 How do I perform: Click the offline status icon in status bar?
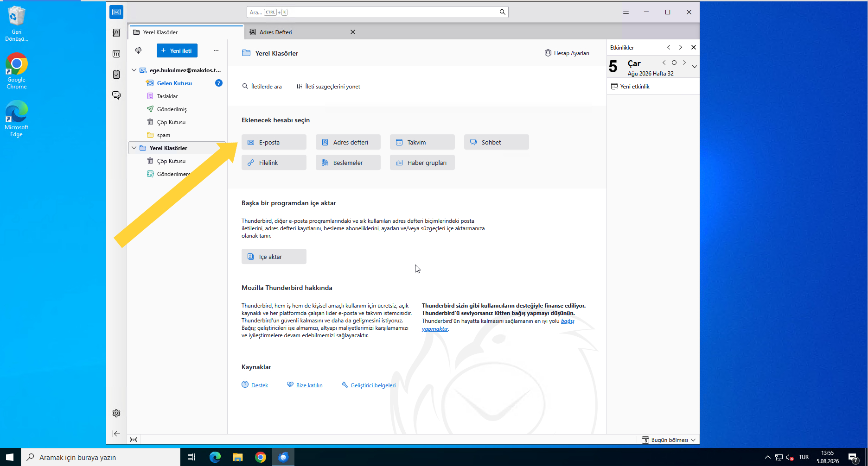click(134, 440)
